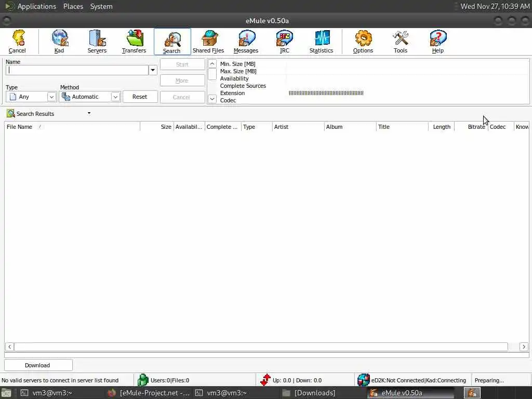
Task: Click the search Name input field
Action: point(77,70)
